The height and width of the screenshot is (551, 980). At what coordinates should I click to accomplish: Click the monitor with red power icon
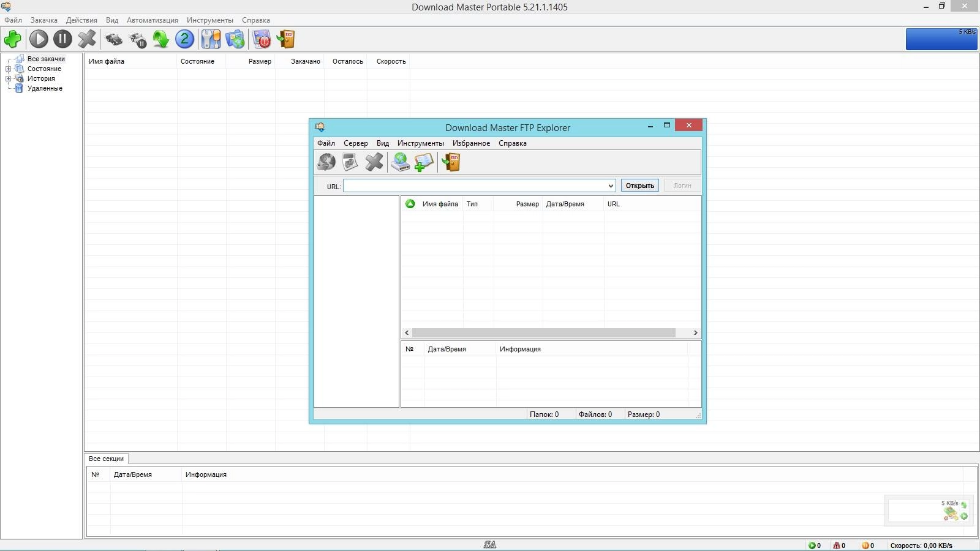pyautogui.click(x=262, y=39)
